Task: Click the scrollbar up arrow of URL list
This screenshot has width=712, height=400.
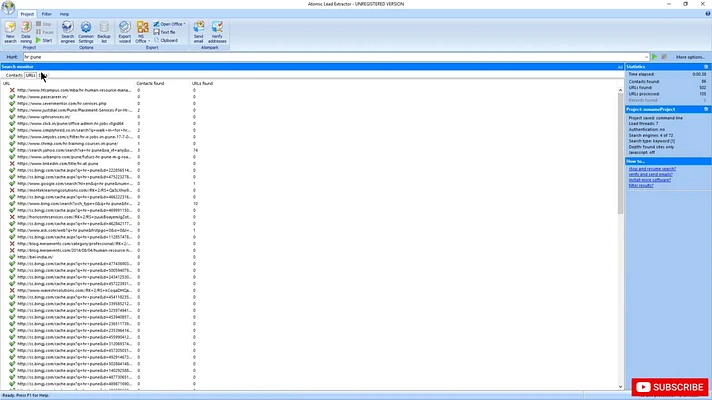Action: point(620,90)
